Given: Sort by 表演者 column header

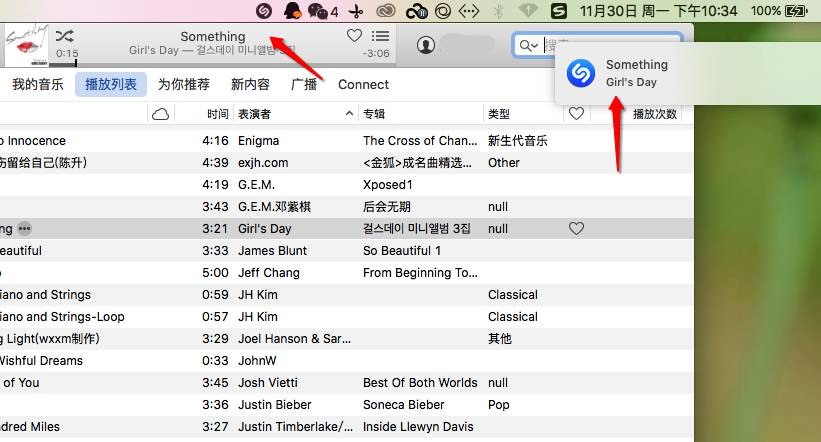Looking at the screenshot, I should 254,114.
